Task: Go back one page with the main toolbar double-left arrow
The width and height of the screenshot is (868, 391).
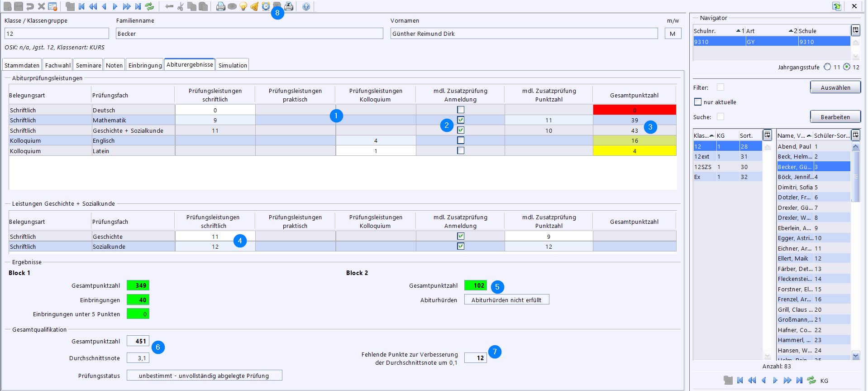Action: 93,6
